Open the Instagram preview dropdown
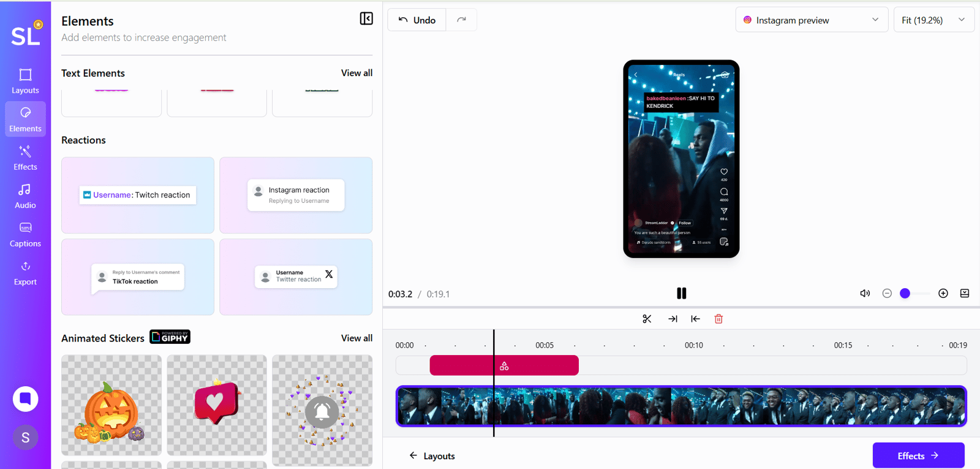The width and height of the screenshot is (980, 469). 812,20
